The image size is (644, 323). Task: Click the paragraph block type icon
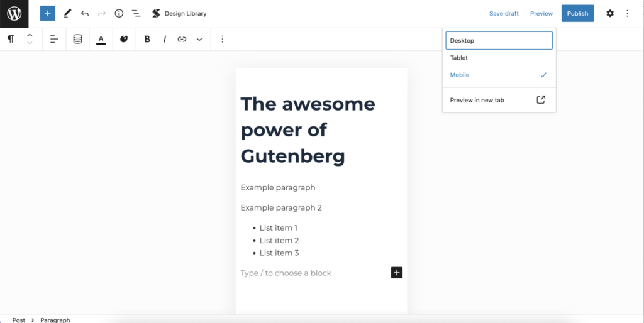coord(11,39)
